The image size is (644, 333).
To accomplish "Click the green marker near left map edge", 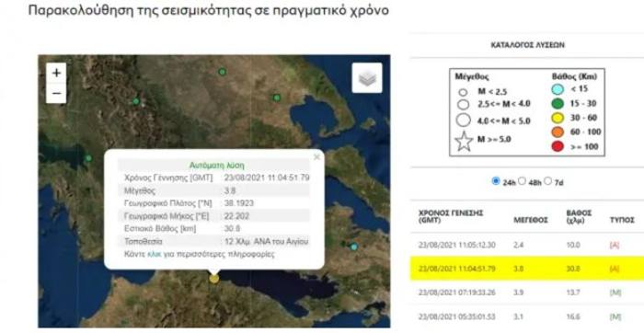I will coord(88,158).
